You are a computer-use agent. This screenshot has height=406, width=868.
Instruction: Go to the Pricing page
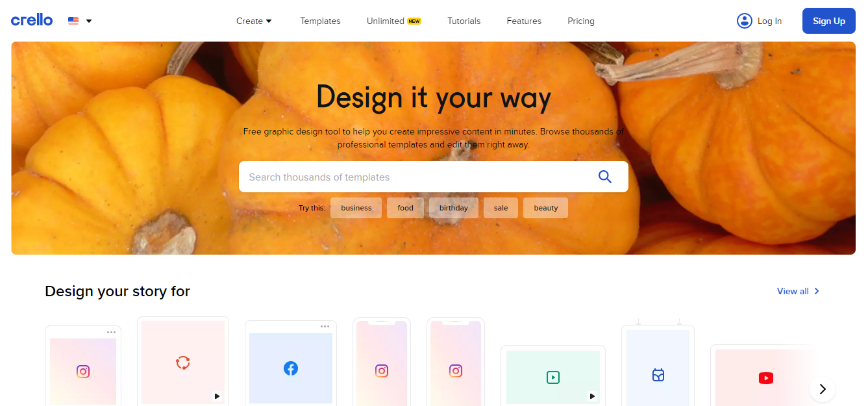pos(581,21)
